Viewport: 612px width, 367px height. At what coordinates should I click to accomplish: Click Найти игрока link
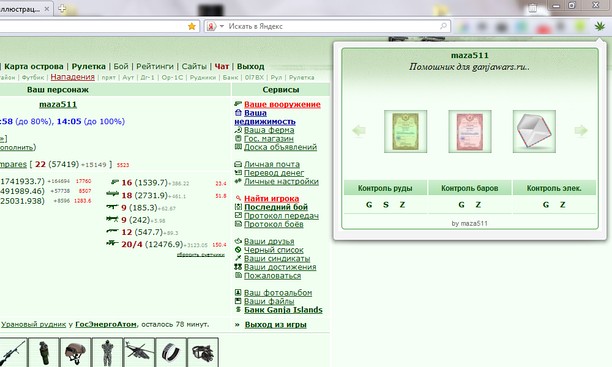[271, 199]
